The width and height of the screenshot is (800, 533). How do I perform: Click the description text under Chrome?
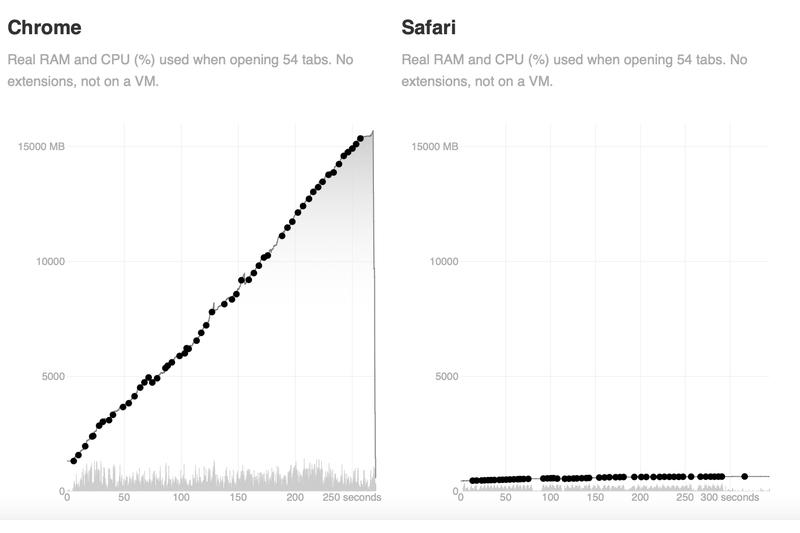[180, 70]
